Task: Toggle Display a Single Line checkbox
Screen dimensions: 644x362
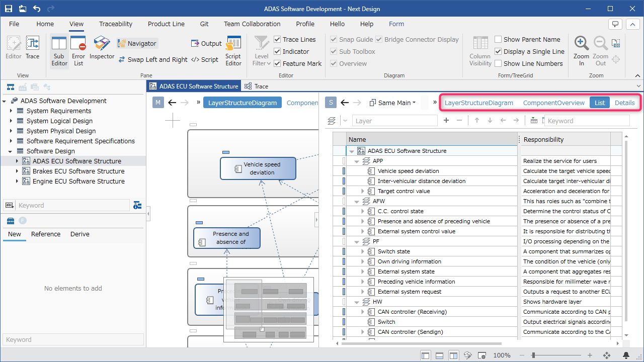Action: tap(498, 51)
